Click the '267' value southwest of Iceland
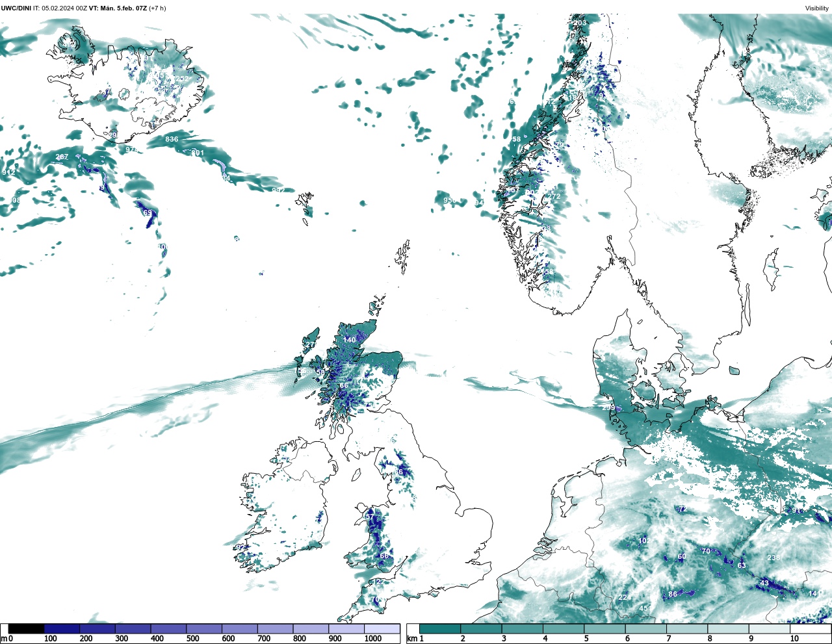832x644 pixels. [62, 157]
